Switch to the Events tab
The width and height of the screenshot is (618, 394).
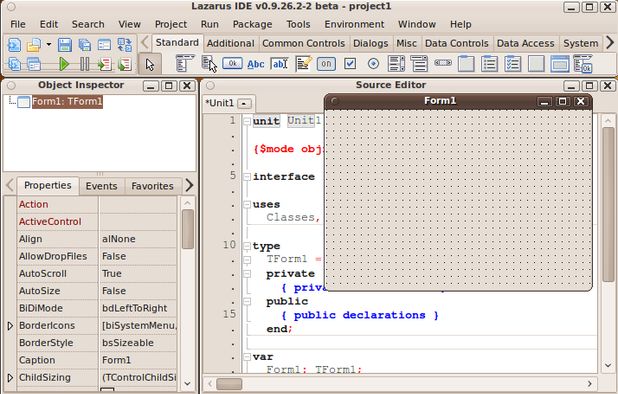coord(101,186)
